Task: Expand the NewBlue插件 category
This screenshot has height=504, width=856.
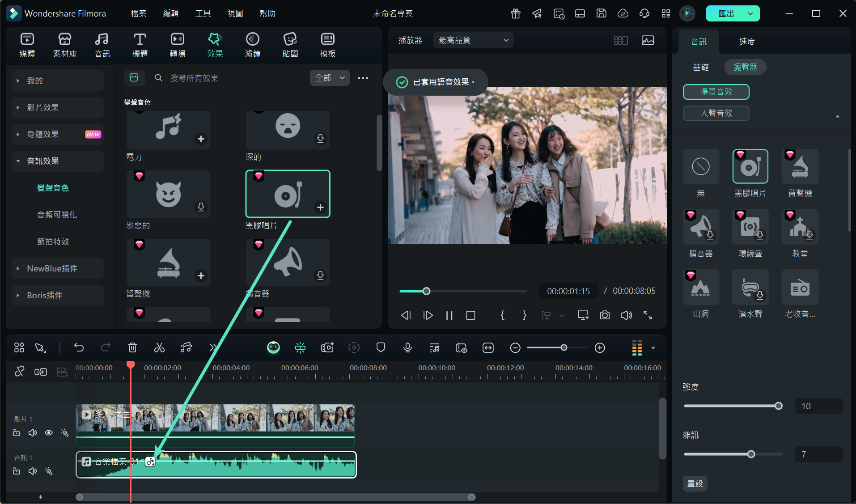Action: (x=58, y=268)
